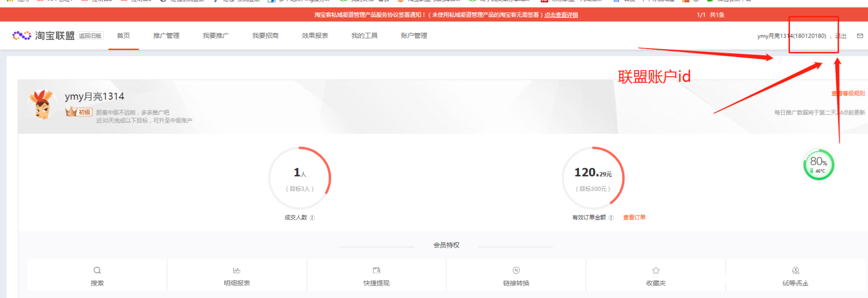
Task: Click the 淘宝联盟 logo
Action: tap(43, 36)
